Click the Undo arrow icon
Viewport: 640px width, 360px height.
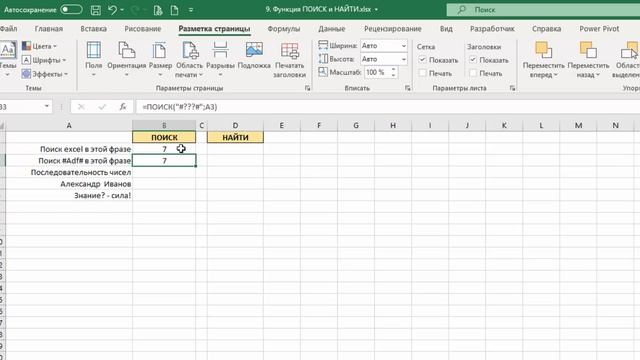point(112,9)
